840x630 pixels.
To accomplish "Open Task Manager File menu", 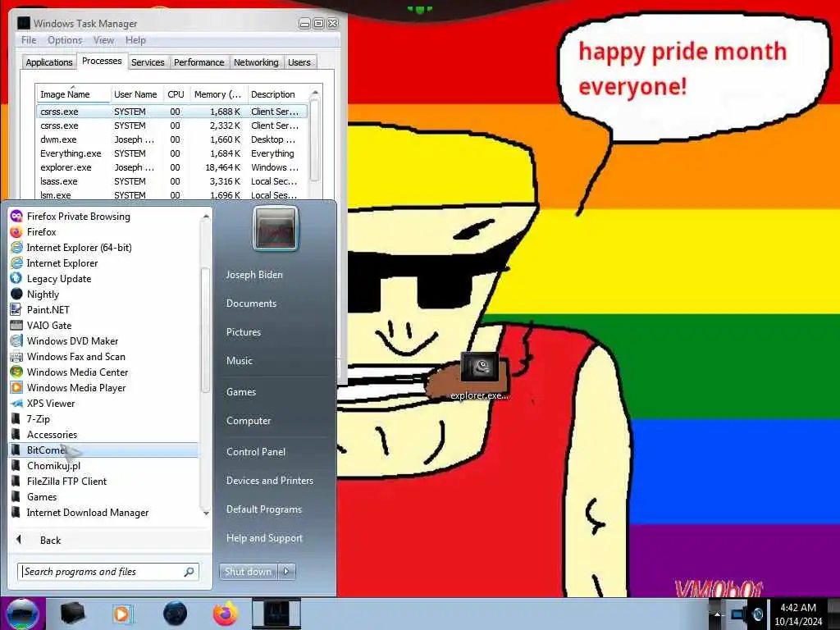I will [29, 40].
